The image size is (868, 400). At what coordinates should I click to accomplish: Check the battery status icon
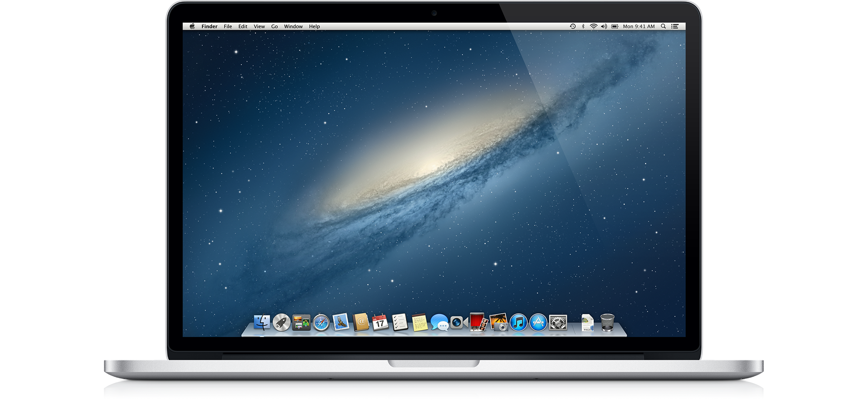pyautogui.click(x=615, y=26)
